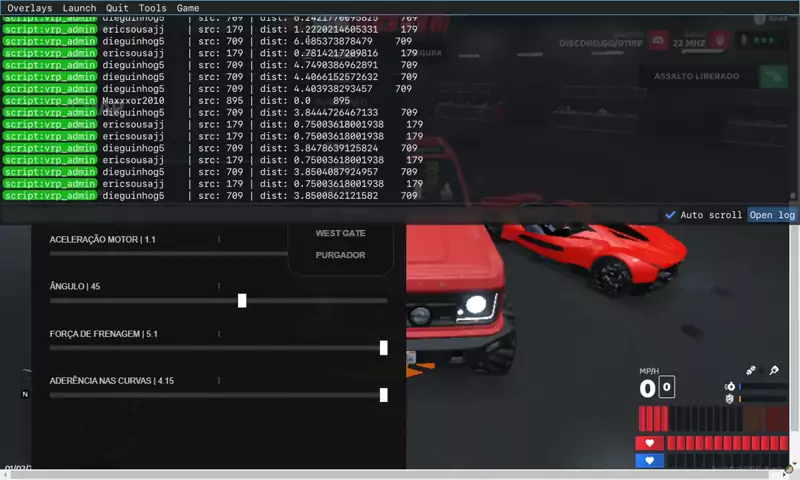Image resolution: width=800 pixels, height=480 pixels.
Task: Open the Game menu
Action: coord(188,8)
